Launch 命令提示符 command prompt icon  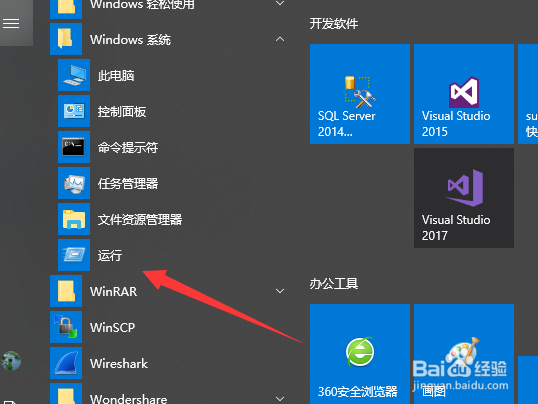(x=74, y=147)
